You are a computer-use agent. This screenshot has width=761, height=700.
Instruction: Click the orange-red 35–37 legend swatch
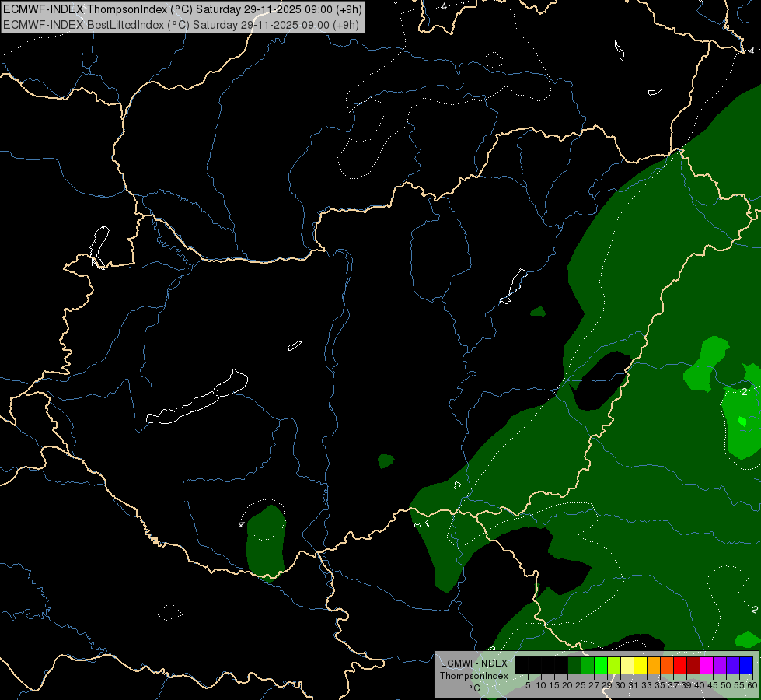point(667,665)
